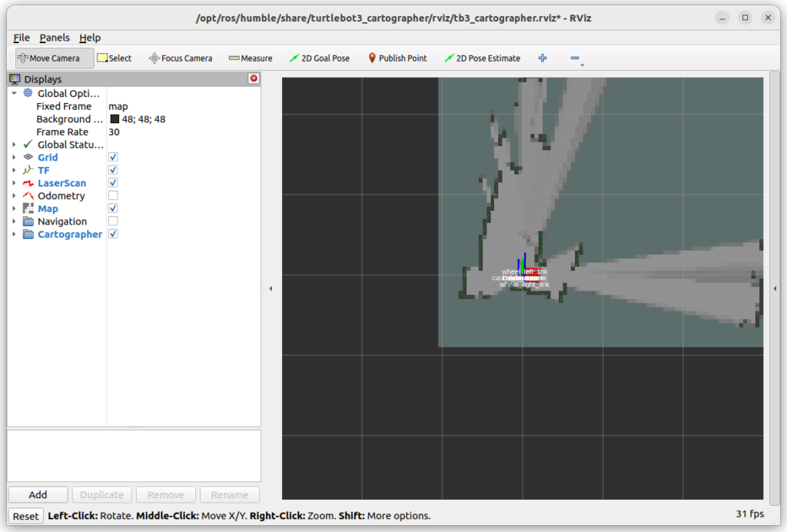Expand the Navigation group
Viewport: 787px width, 532px height.
pos(14,221)
